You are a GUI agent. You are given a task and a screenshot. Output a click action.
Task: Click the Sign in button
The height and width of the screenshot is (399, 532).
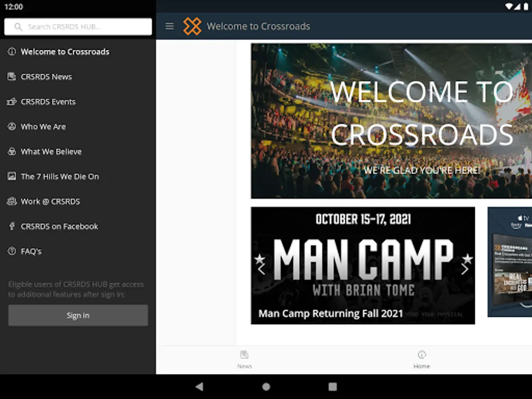78,315
